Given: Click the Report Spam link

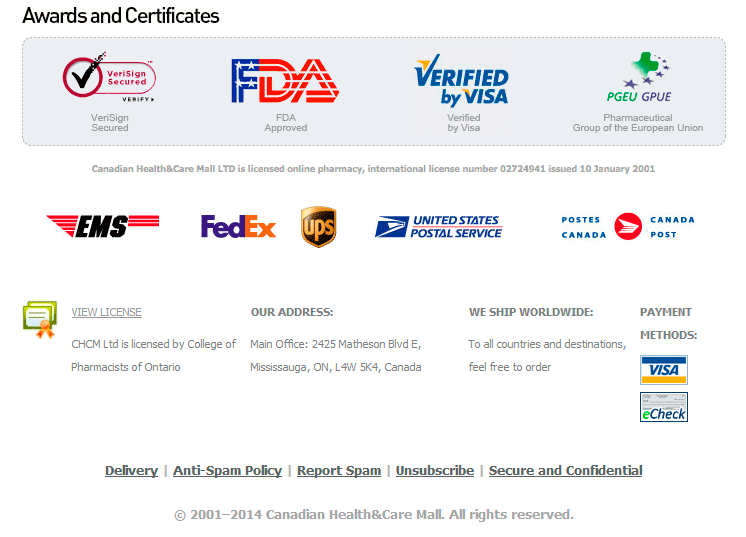Looking at the screenshot, I should (x=339, y=471).
